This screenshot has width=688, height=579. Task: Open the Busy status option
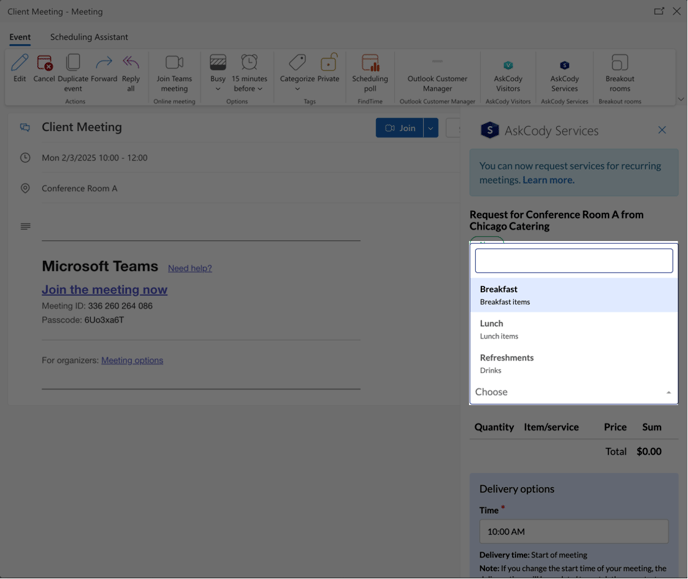(x=218, y=73)
